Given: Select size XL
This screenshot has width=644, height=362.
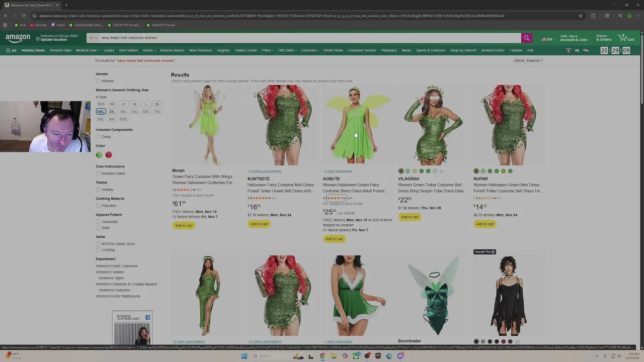Looking at the screenshot, I should coord(157,104).
